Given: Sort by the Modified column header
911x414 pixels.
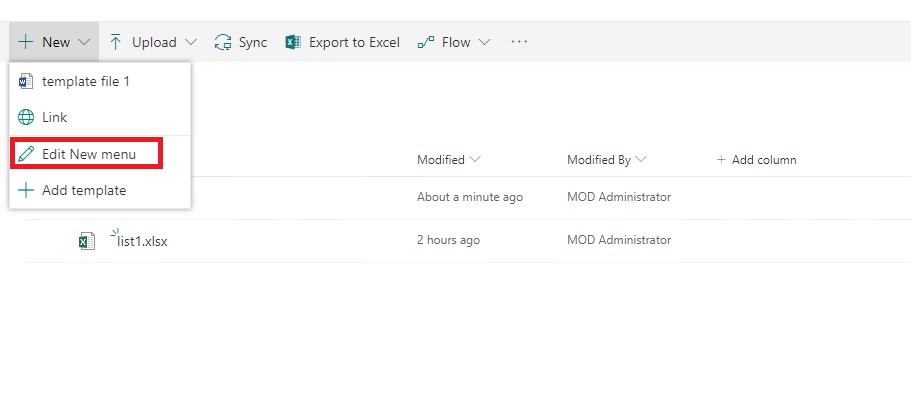Looking at the screenshot, I should [440, 160].
